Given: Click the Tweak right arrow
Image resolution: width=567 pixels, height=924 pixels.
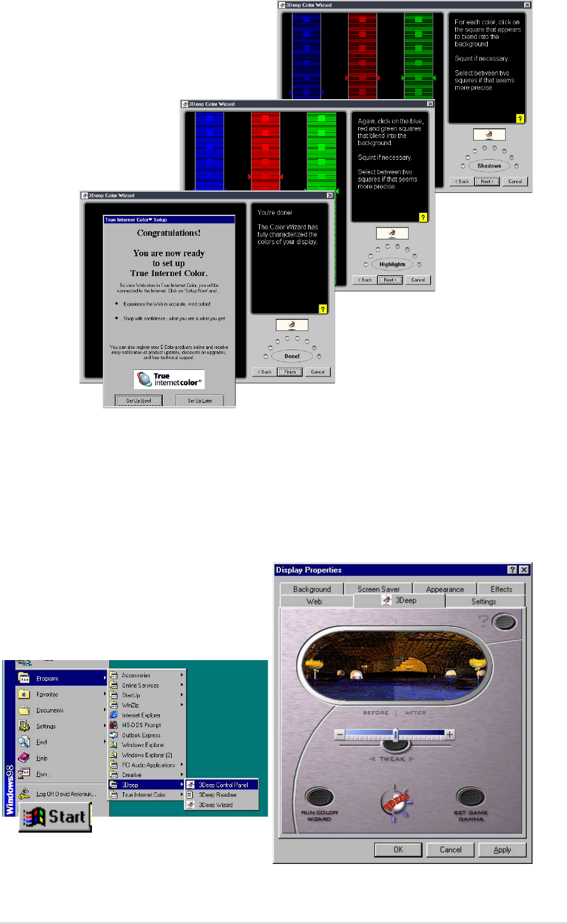Looking at the screenshot, I should [412, 759].
